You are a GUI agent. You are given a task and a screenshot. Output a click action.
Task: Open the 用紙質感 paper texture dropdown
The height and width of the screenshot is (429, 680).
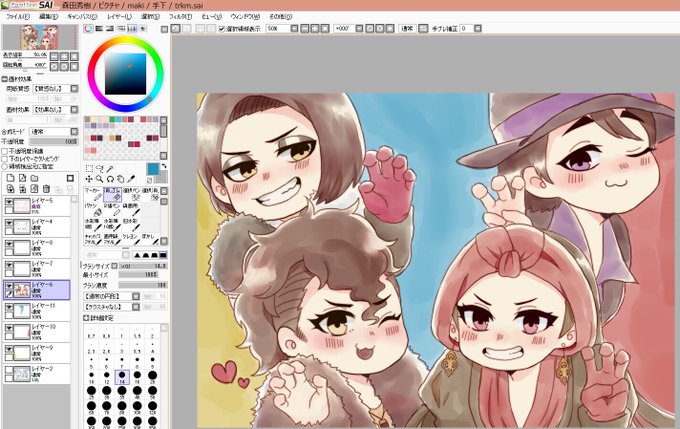[x=74, y=88]
